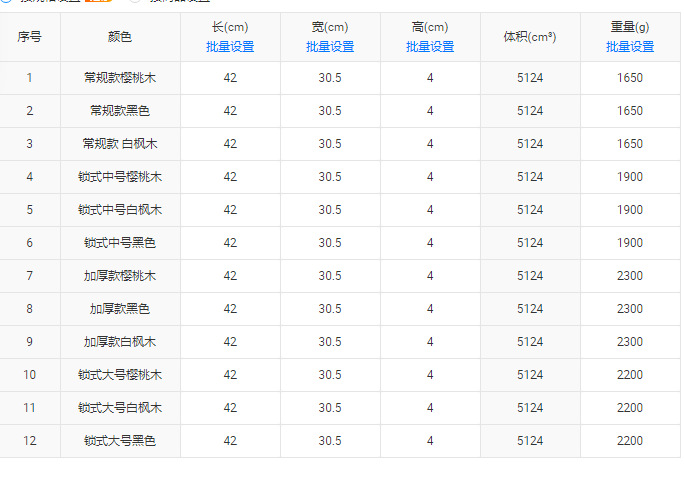
Task: Click width 30.5 in row 加厚款黑色
Action: point(330,309)
